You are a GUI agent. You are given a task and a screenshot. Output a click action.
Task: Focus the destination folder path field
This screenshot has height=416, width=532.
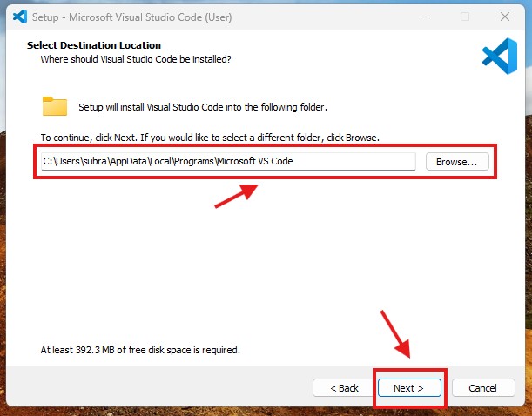click(x=226, y=161)
